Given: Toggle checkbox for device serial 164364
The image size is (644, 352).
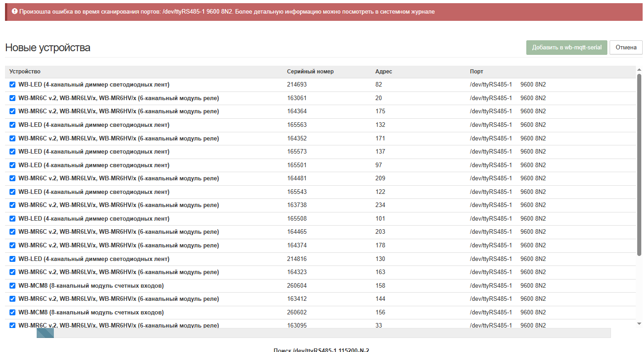Looking at the screenshot, I should point(12,111).
